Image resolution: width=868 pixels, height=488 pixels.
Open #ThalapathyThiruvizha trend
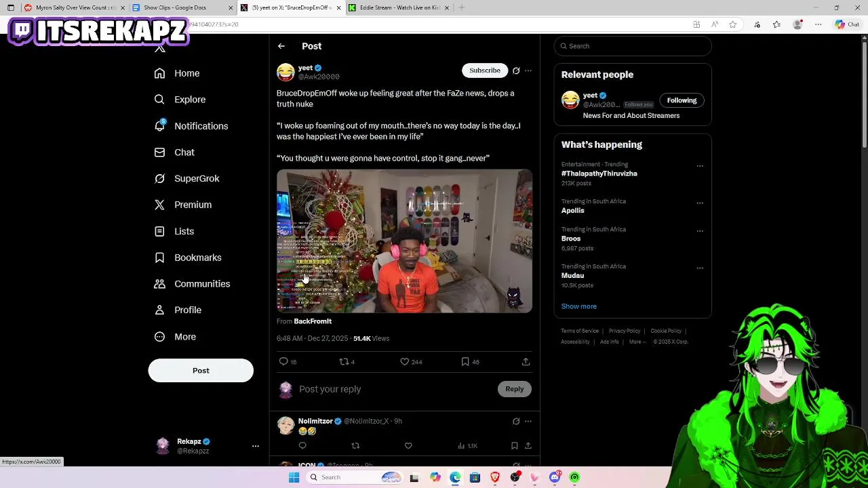click(599, 174)
